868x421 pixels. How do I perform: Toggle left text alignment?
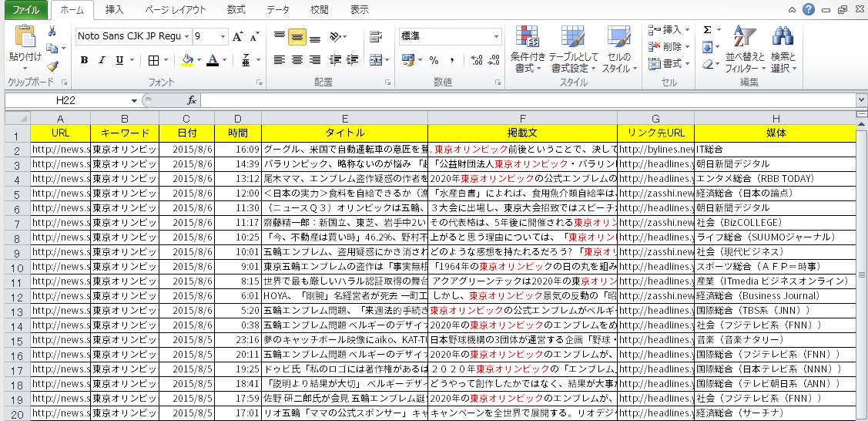280,60
